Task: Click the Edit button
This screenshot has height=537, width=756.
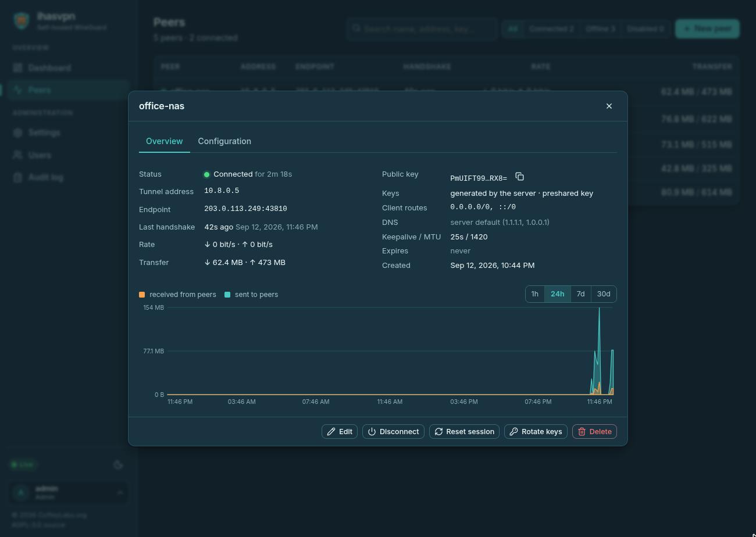Action: pos(340,432)
